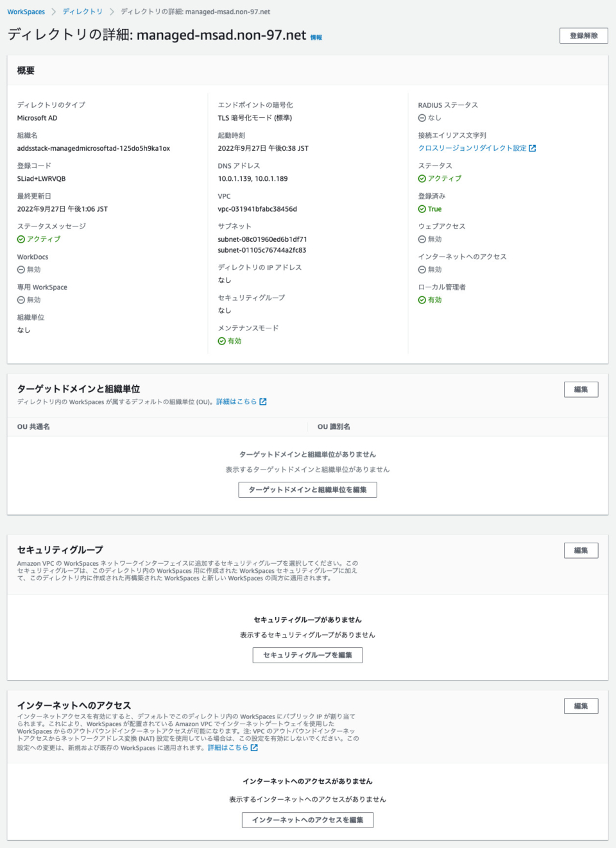
Task: Click the external link icon on 詳細はこちら in ターゲットドメインと組織単位 section
Action: click(x=262, y=401)
